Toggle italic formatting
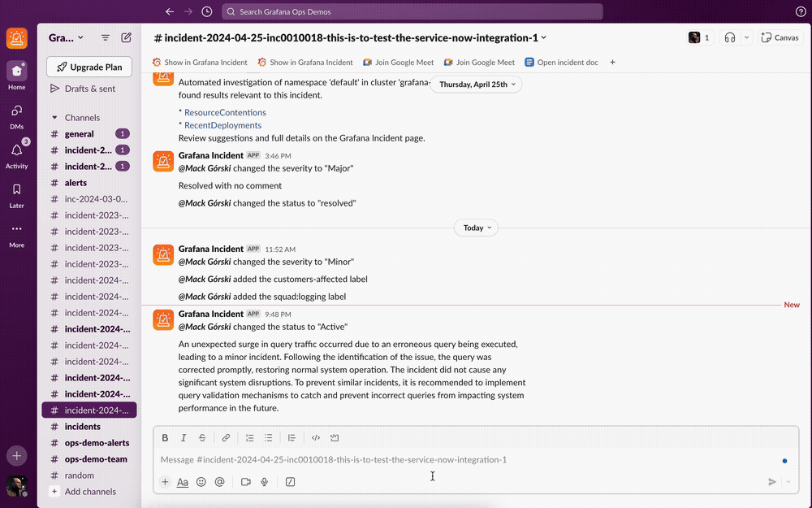812x508 pixels. pos(184,437)
